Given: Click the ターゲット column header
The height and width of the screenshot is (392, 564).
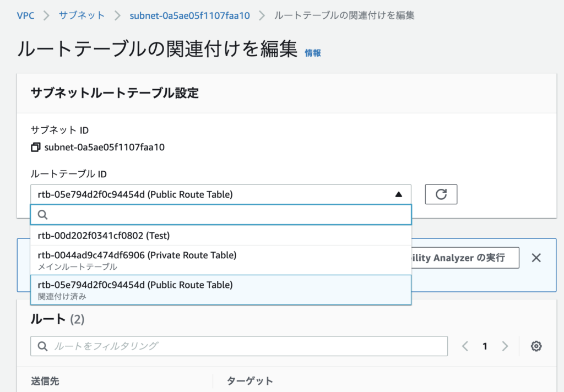Looking at the screenshot, I should tap(250, 381).
